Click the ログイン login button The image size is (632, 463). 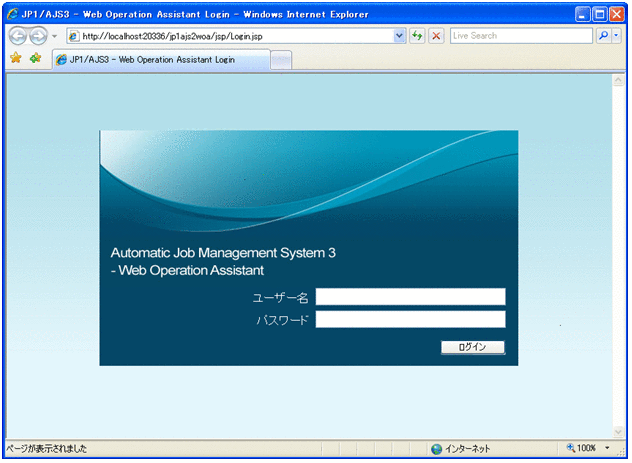(472, 347)
